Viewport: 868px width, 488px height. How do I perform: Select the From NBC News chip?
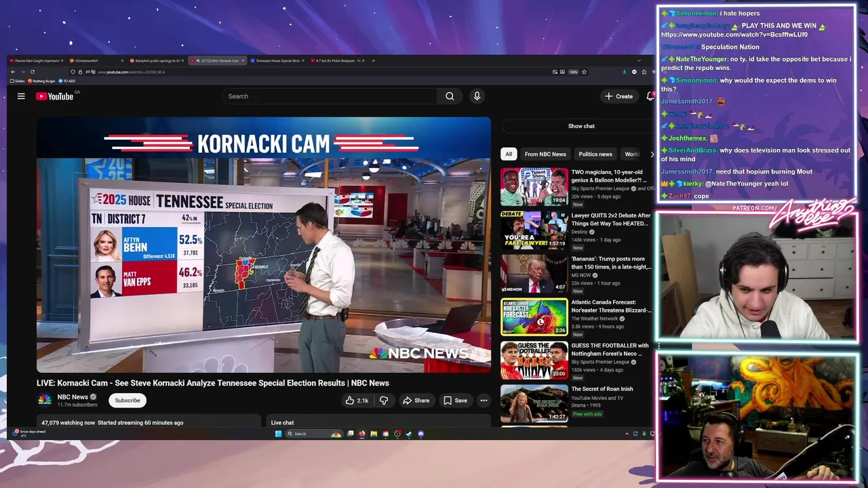[x=545, y=154]
